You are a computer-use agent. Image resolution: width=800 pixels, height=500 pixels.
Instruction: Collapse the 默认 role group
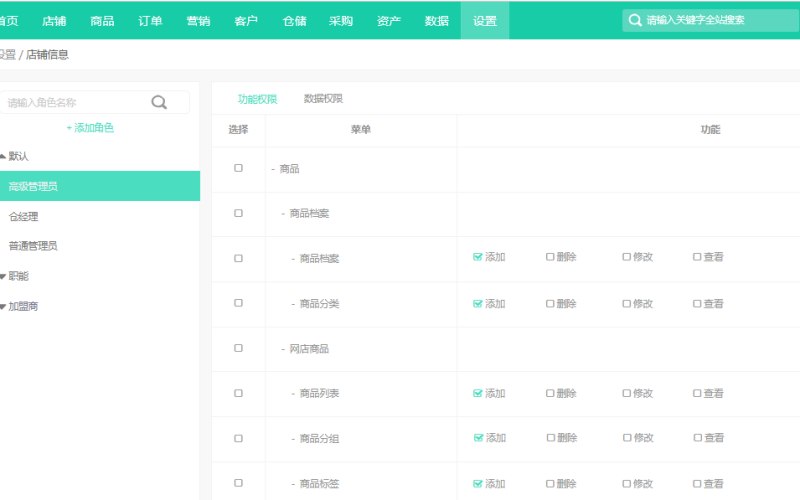tap(3, 156)
